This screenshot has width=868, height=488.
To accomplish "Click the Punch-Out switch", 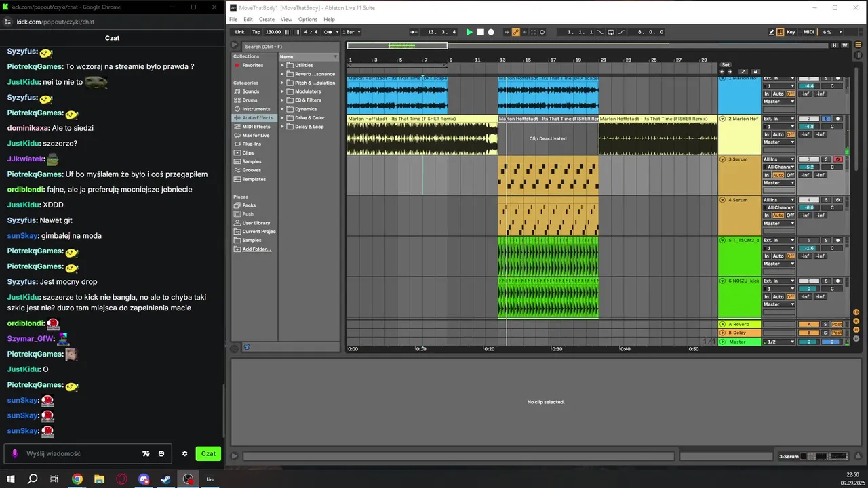I will point(621,32).
